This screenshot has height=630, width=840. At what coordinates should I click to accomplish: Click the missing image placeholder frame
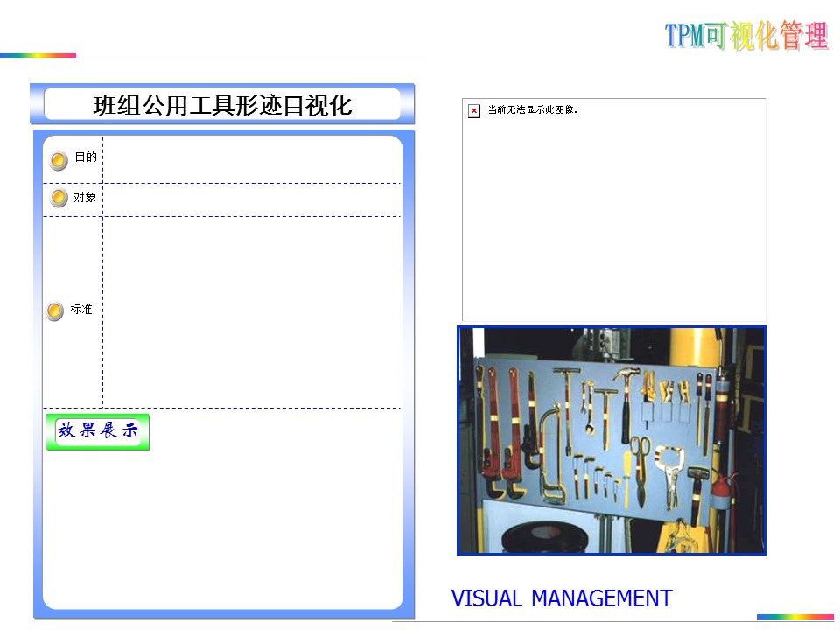[x=614, y=210]
